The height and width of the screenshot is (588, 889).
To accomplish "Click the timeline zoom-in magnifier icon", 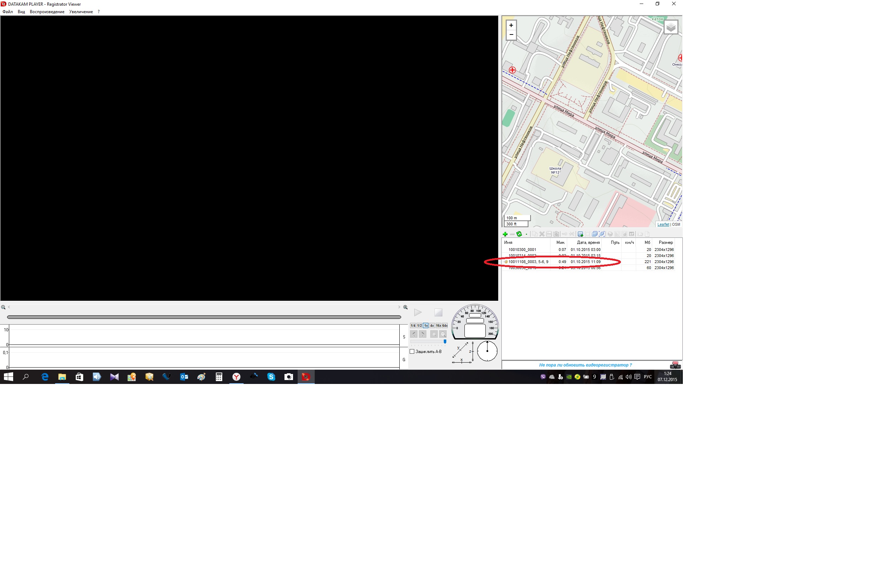I will click(x=405, y=307).
